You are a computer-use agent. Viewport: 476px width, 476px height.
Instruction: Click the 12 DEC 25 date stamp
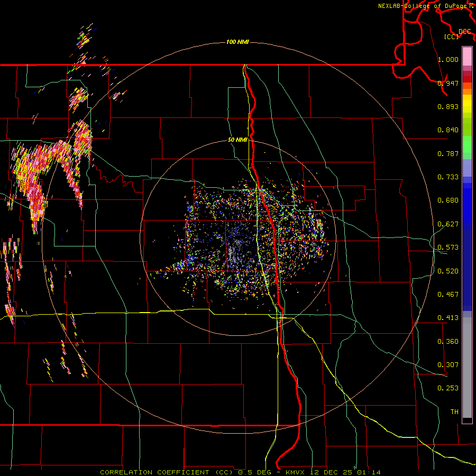(331, 472)
